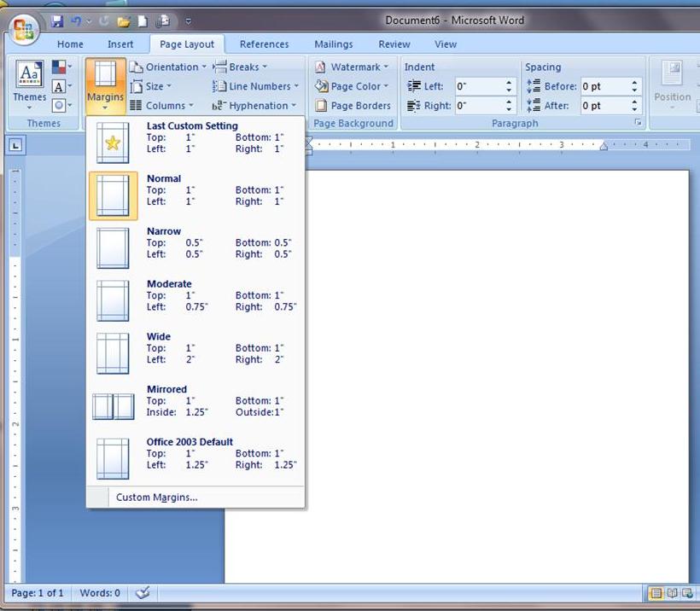This screenshot has height=611, width=700.
Task: Click the Words: 0 count in the status bar
Action: 100,593
